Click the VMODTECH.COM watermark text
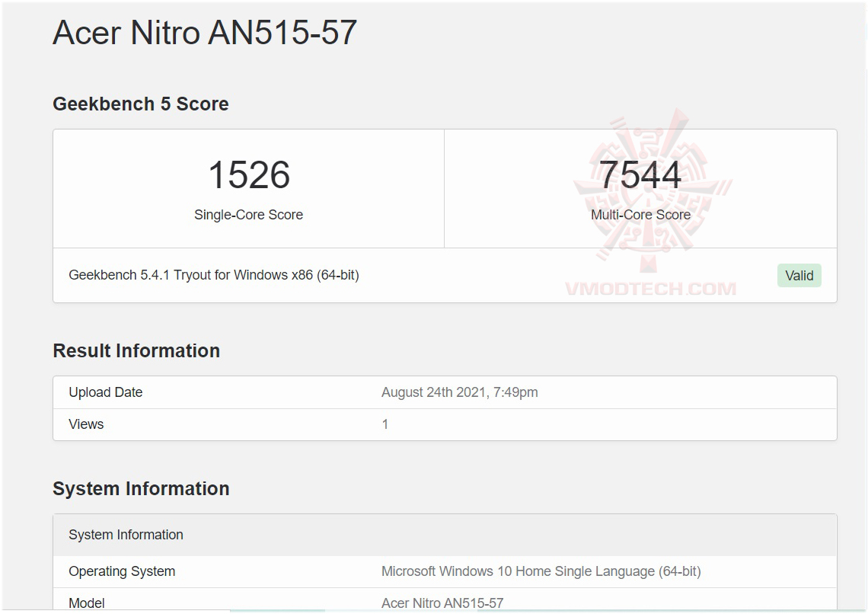 pyautogui.click(x=650, y=289)
